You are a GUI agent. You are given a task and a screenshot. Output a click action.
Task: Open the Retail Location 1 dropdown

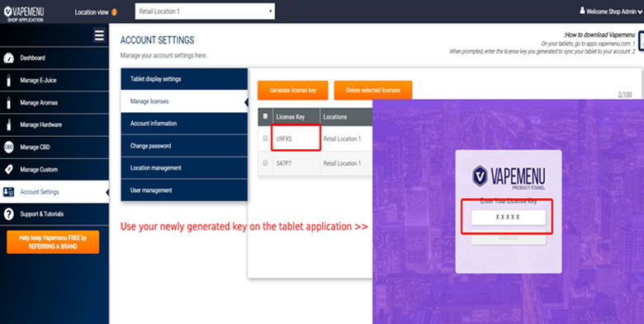[205, 12]
